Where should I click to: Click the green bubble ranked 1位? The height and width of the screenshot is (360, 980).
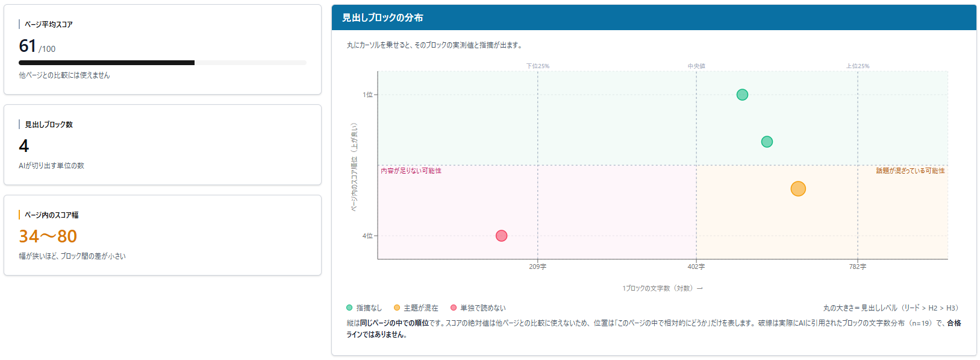tap(742, 95)
